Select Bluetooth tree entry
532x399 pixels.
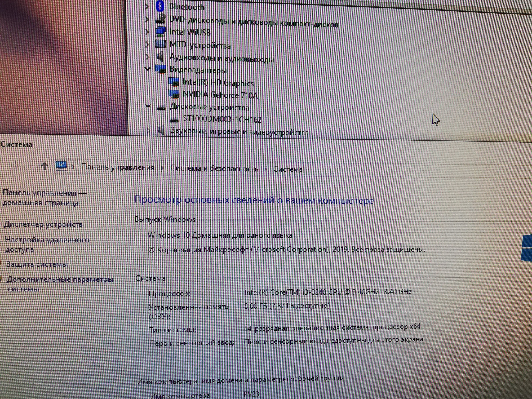coord(187,7)
